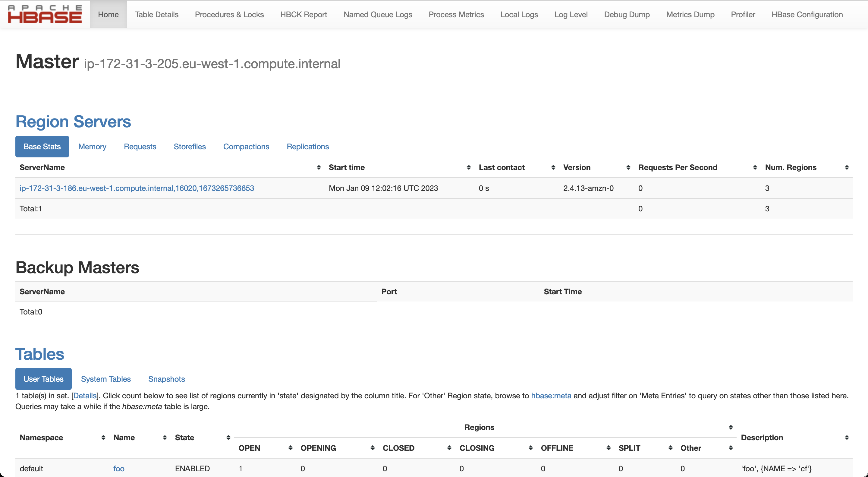
Task: Switch to Storefiles tab
Action: 190,147
